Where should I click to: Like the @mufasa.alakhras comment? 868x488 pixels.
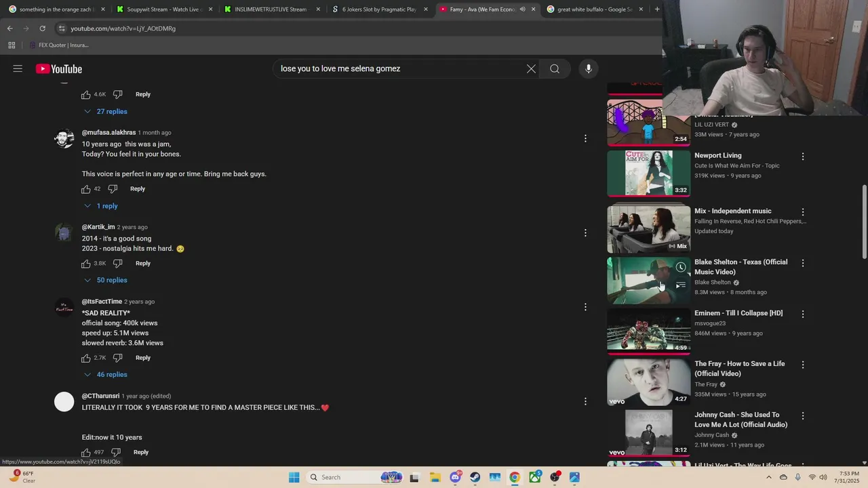[x=86, y=189]
